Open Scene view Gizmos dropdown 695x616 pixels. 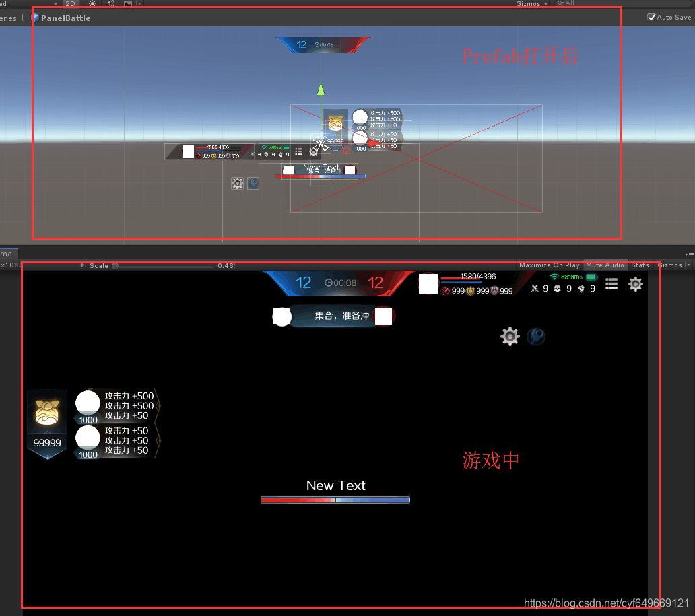pos(531,3)
